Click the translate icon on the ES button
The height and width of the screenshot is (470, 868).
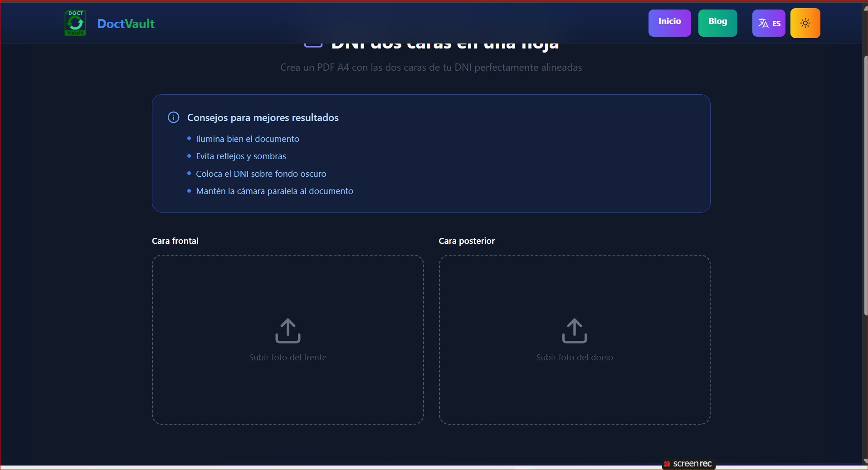click(763, 23)
